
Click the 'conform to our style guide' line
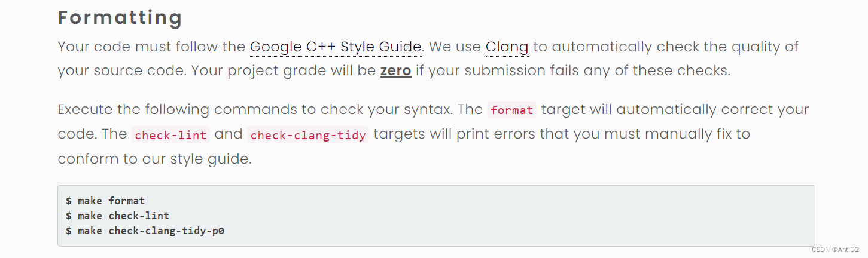pyautogui.click(x=154, y=159)
